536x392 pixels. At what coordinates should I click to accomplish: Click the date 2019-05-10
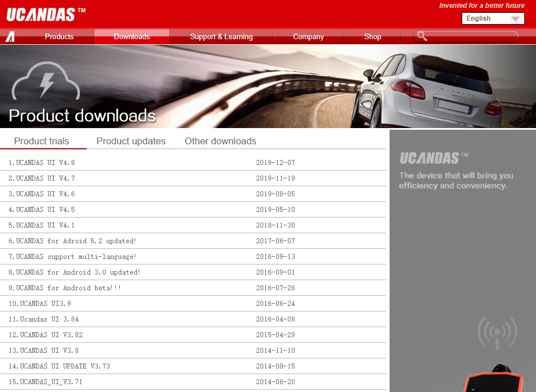click(x=276, y=210)
